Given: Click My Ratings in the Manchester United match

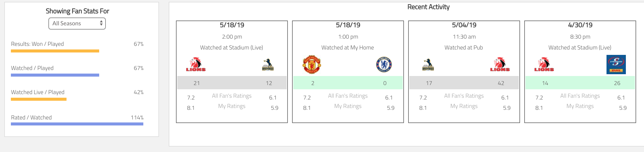Looking at the screenshot, I should click(x=348, y=106).
